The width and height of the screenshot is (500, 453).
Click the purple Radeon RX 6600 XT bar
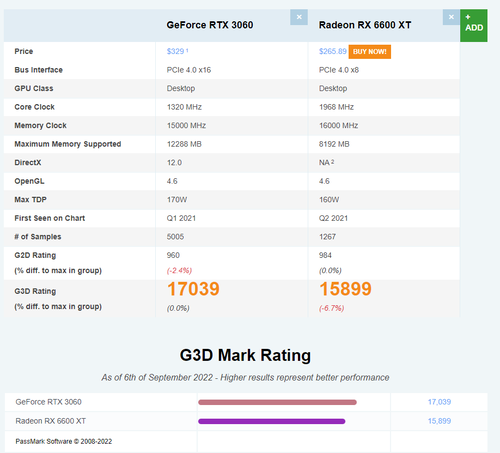point(272,421)
